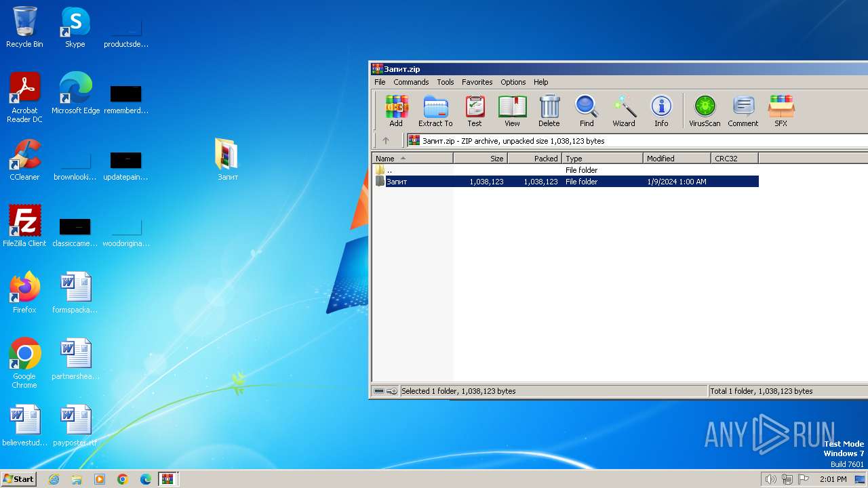Click the Skype desktop shortcut

pos(75,27)
